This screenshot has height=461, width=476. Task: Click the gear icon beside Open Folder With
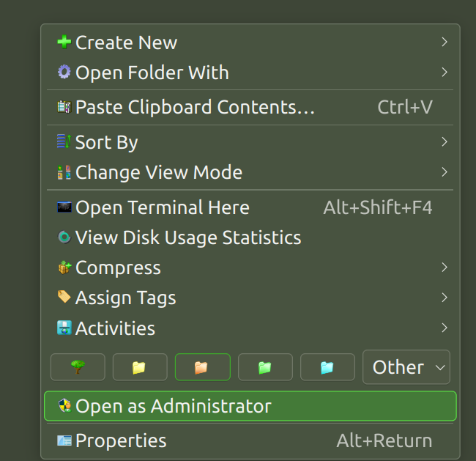click(64, 72)
